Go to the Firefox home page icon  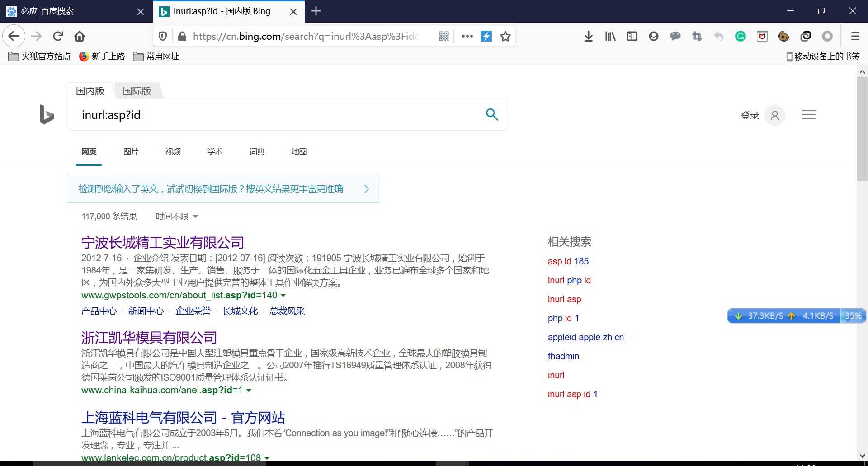[80, 36]
